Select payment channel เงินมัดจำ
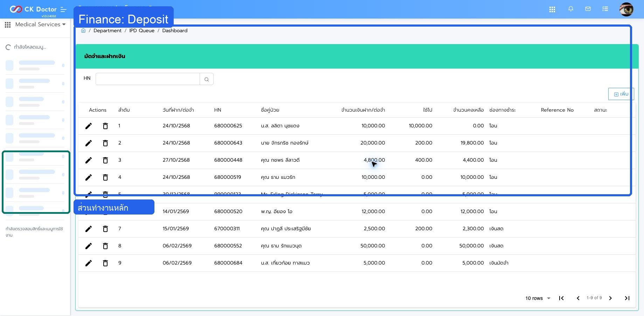 tap(499, 263)
